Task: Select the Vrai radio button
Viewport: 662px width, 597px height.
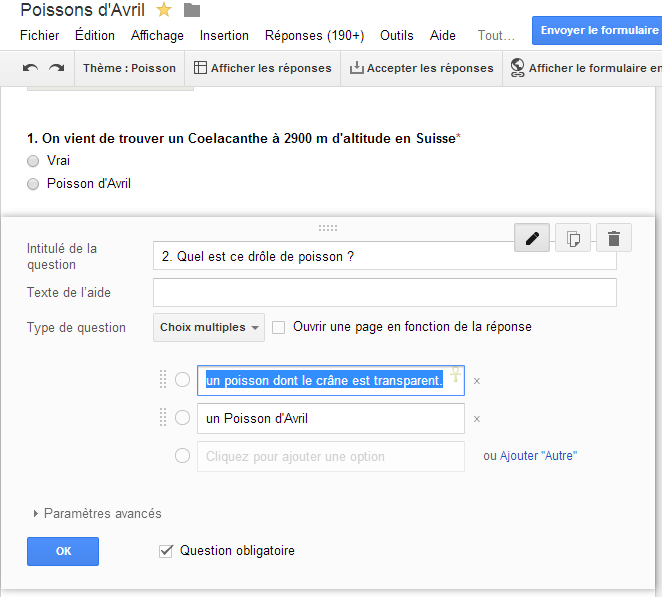Action: [x=33, y=161]
